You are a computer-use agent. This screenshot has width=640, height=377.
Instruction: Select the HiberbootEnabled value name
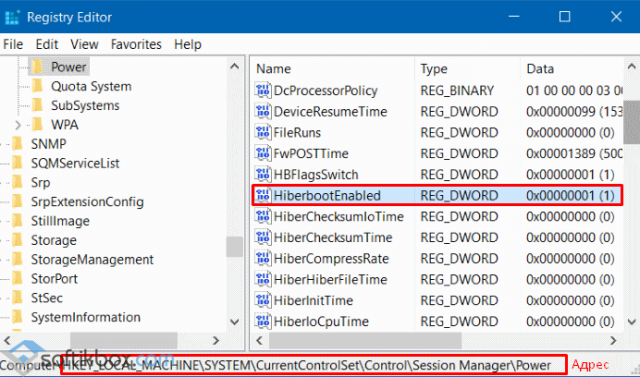(327, 195)
